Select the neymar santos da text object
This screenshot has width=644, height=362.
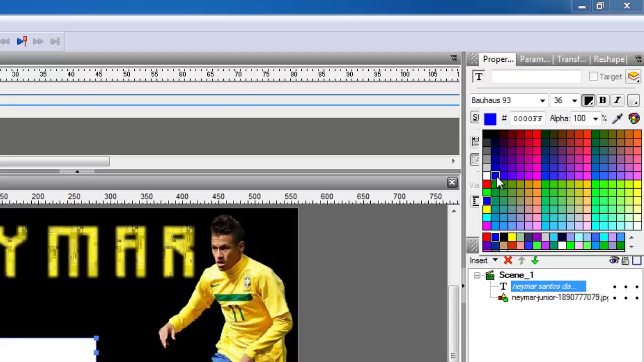click(x=548, y=287)
